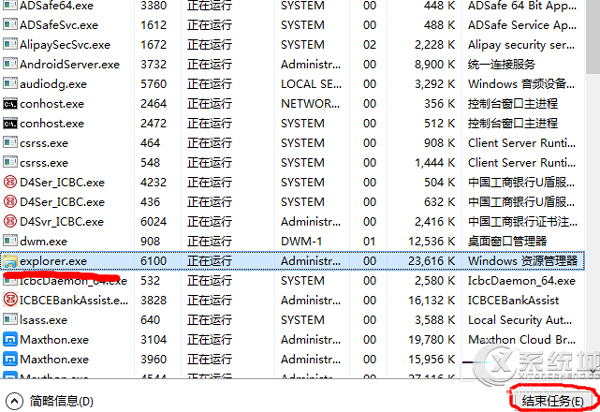Click the AndroidServer.exe process icon

tap(10, 64)
